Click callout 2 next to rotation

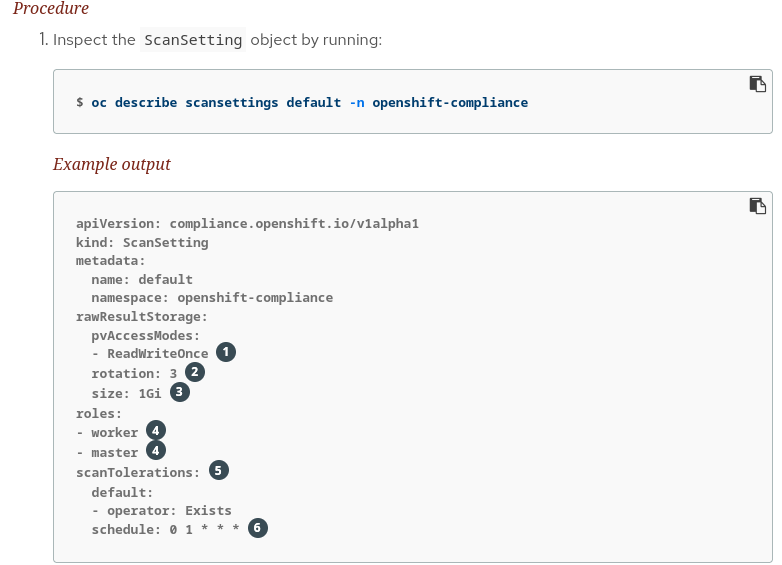tap(195, 373)
